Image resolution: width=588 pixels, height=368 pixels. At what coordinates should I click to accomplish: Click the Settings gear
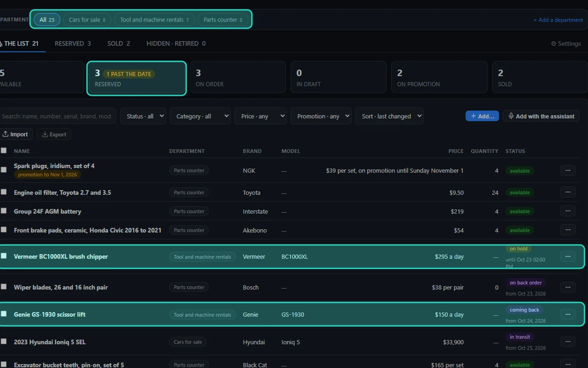point(566,43)
